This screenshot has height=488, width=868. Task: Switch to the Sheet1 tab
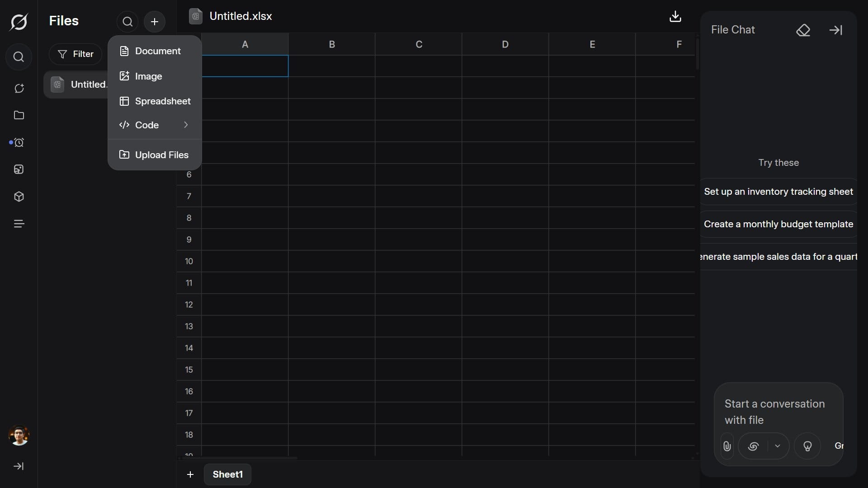pos(227,474)
